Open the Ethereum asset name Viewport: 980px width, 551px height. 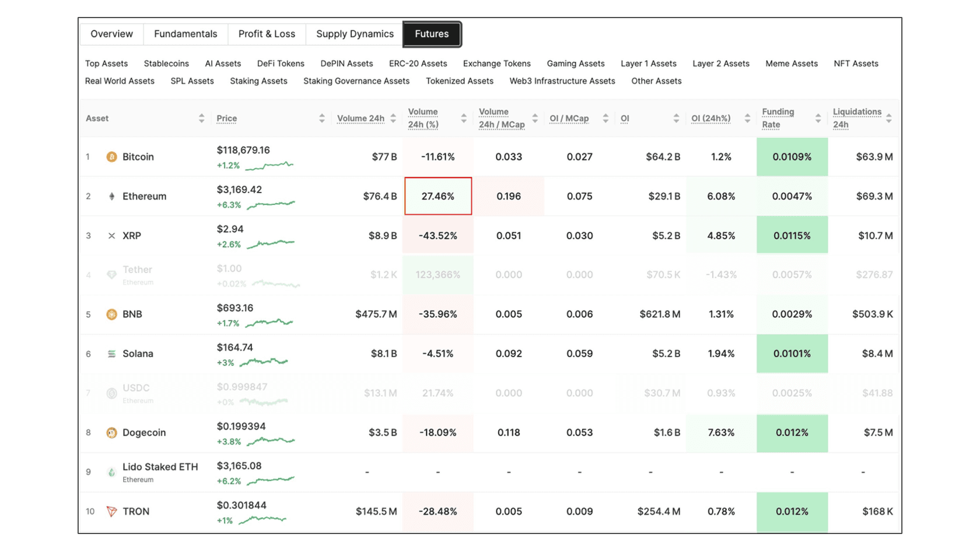click(144, 197)
